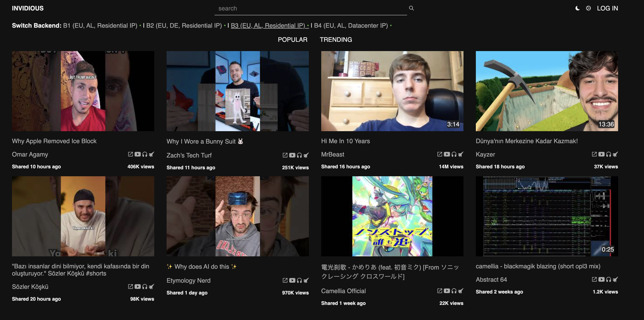Click the LOG IN link
644x320 pixels.
(607, 8)
